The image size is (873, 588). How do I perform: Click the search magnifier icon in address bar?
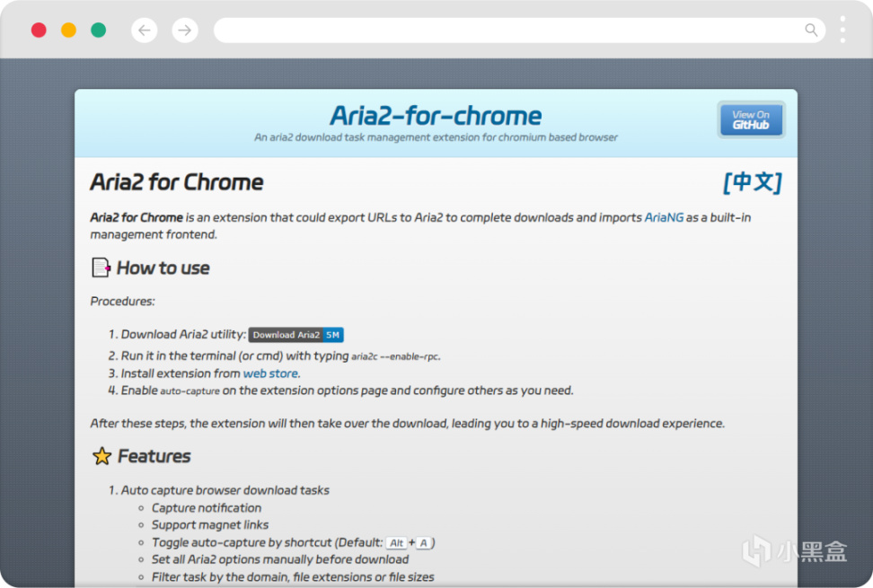[x=811, y=30]
